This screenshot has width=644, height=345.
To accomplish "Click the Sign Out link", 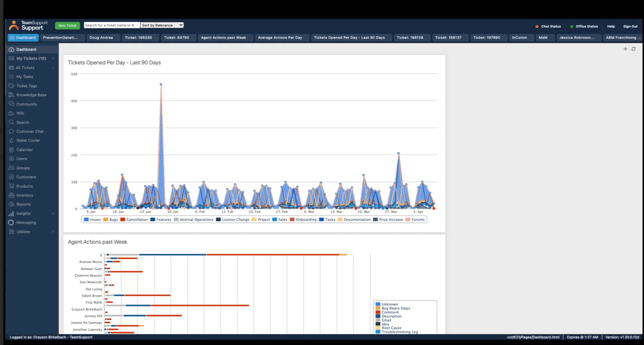I will pyautogui.click(x=630, y=26).
